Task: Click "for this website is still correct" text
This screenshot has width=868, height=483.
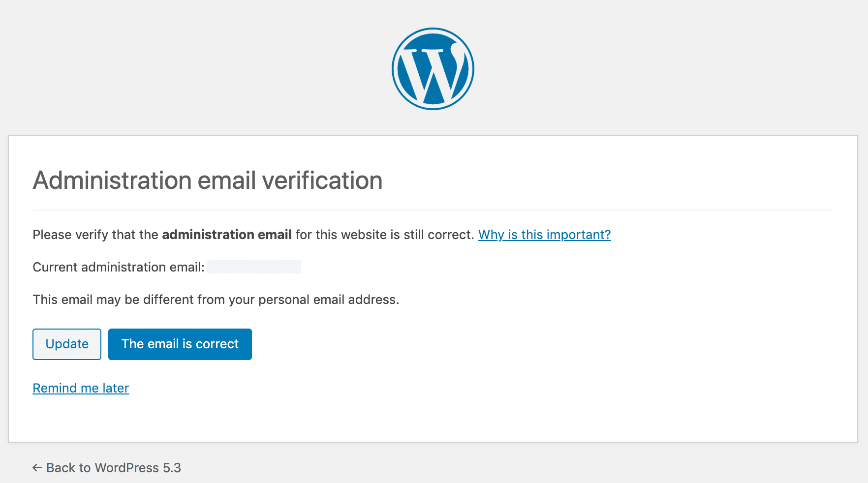Action: click(384, 235)
